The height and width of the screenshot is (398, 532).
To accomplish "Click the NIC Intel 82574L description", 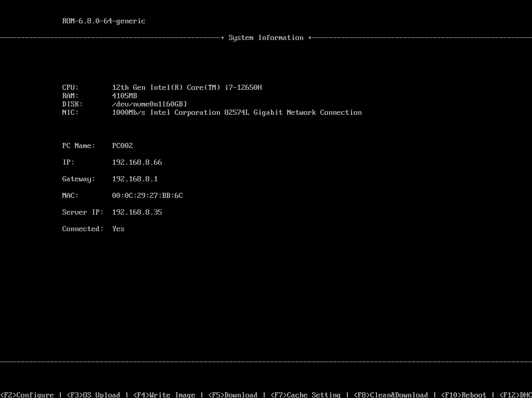I will 237,112.
